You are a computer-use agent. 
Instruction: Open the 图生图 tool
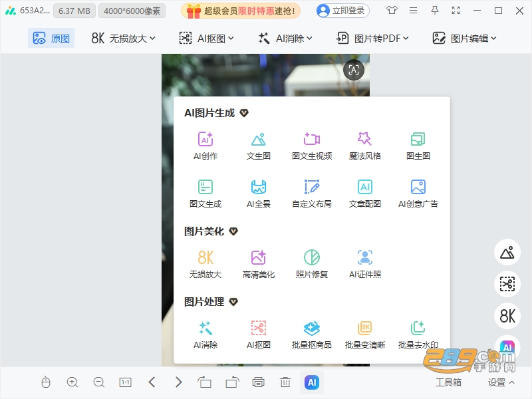(418, 146)
